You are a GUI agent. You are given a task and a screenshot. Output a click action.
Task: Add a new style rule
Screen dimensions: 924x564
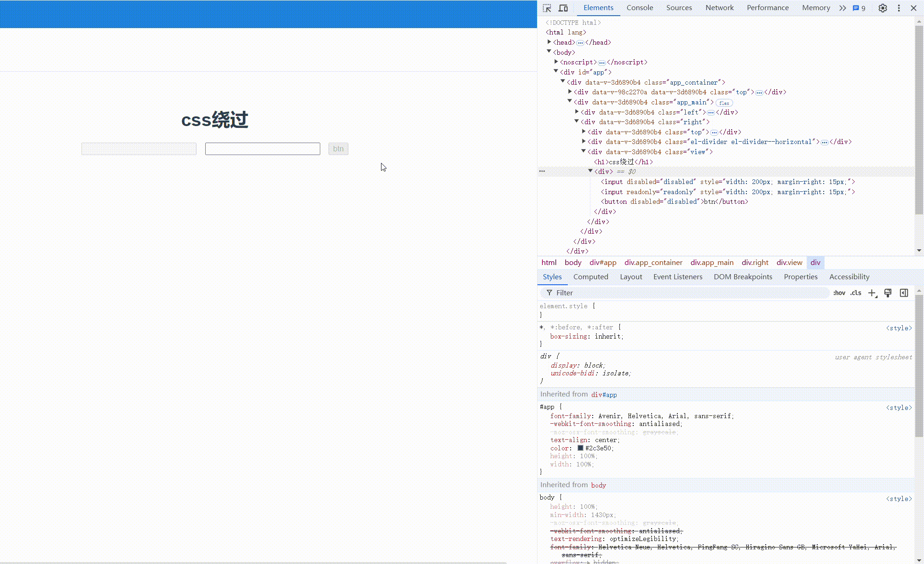pyautogui.click(x=872, y=293)
